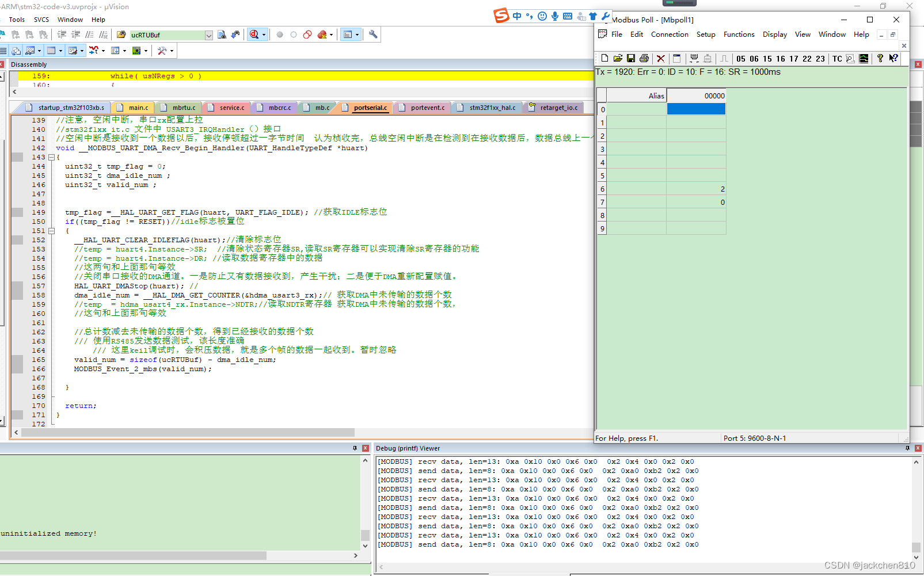The height and width of the screenshot is (576, 924).
Task: Click the Insert Breakpoint icon in µVision
Action: tap(280, 35)
